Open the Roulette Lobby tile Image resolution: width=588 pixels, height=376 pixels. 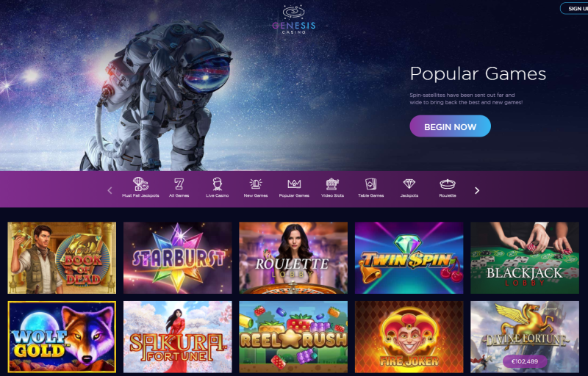[293, 258]
